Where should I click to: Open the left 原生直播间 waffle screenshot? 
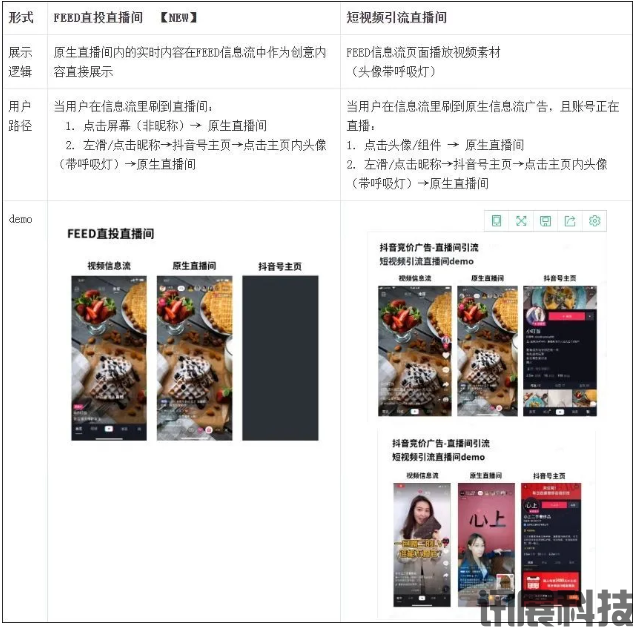(x=194, y=358)
